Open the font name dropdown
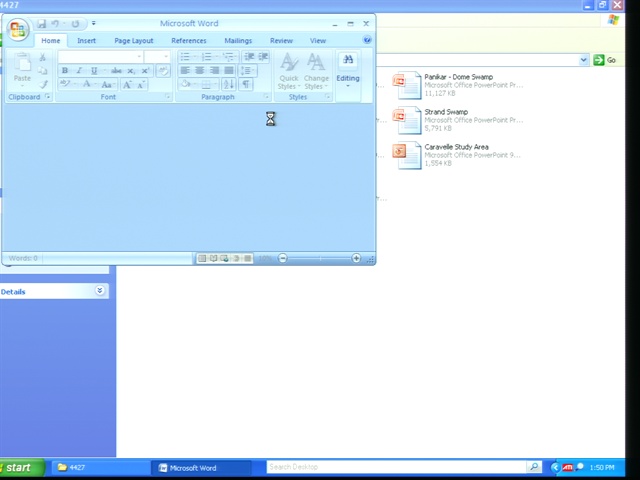640x480 pixels. tap(139, 56)
